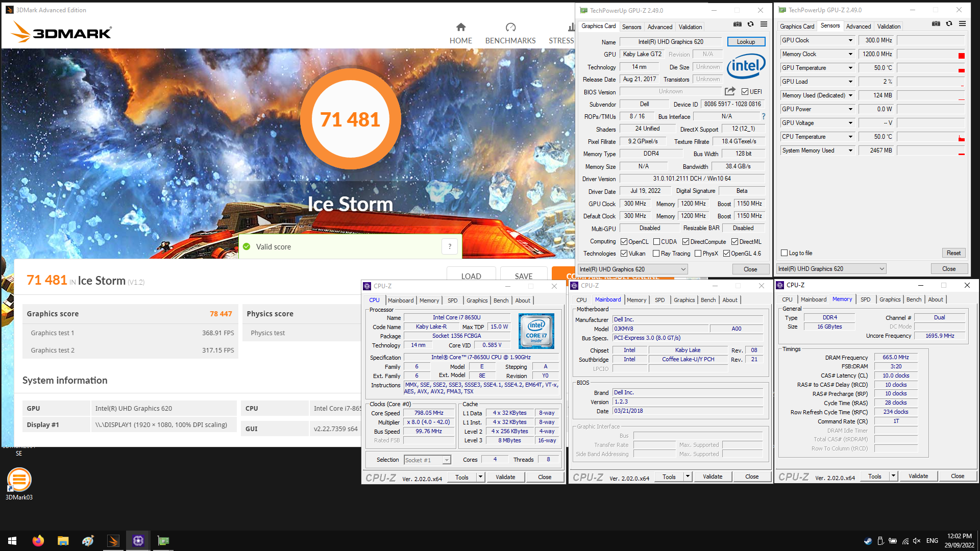980x551 pixels.
Task: Open Tools dropdown arrow in CPU-Z CPU window
Action: click(480, 477)
